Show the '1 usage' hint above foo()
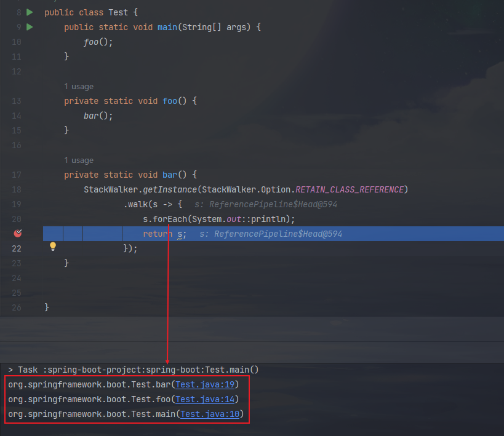Viewport: 504px width, 436px height. [79, 87]
